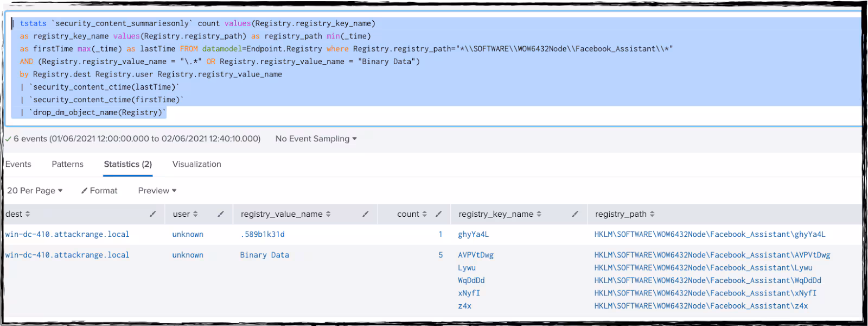Open the Visualization tab

pyautogui.click(x=196, y=164)
